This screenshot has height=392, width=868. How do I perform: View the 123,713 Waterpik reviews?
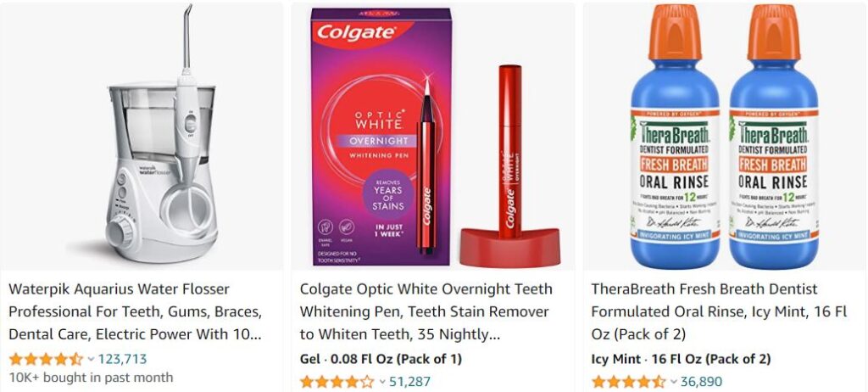coord(122,359)
